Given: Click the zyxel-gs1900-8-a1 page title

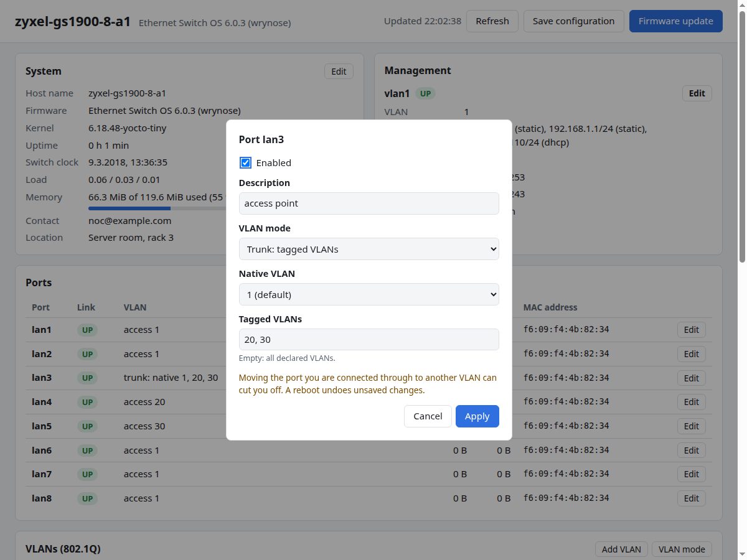Looking at the screenshot, I should click(73, 21).
